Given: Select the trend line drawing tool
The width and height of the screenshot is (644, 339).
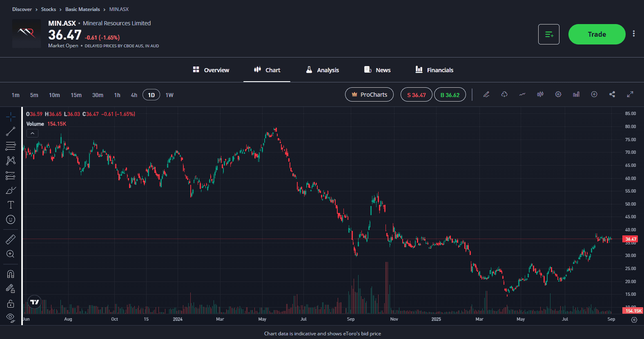Looking at the screenshot, I should [11, 131].
